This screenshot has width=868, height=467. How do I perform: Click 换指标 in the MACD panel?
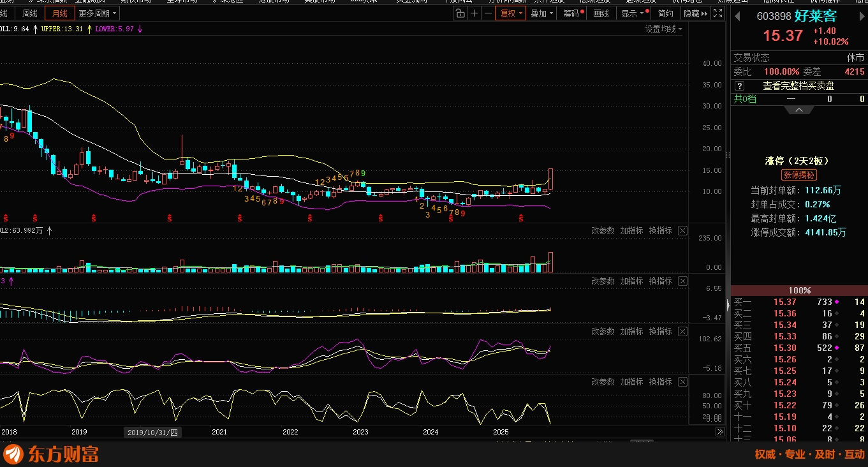click(x=660, y=281)
